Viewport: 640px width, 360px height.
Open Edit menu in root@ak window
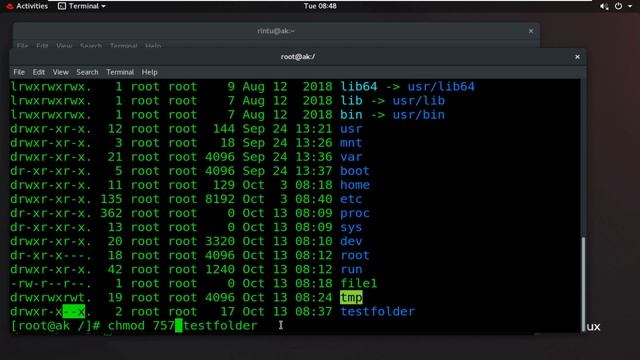pos(39,72)
